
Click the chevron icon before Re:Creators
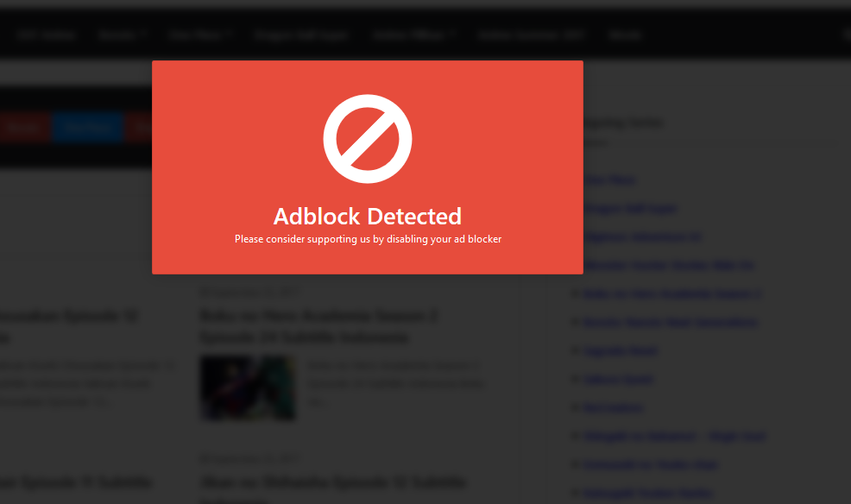click(x=576, y=407)
